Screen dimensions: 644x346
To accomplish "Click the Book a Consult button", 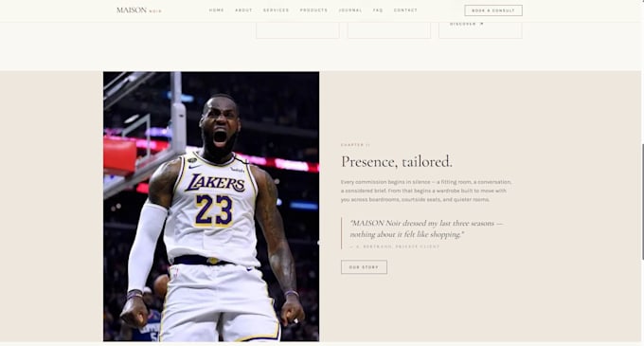I will pyautogui.click(x=493, y=10).
